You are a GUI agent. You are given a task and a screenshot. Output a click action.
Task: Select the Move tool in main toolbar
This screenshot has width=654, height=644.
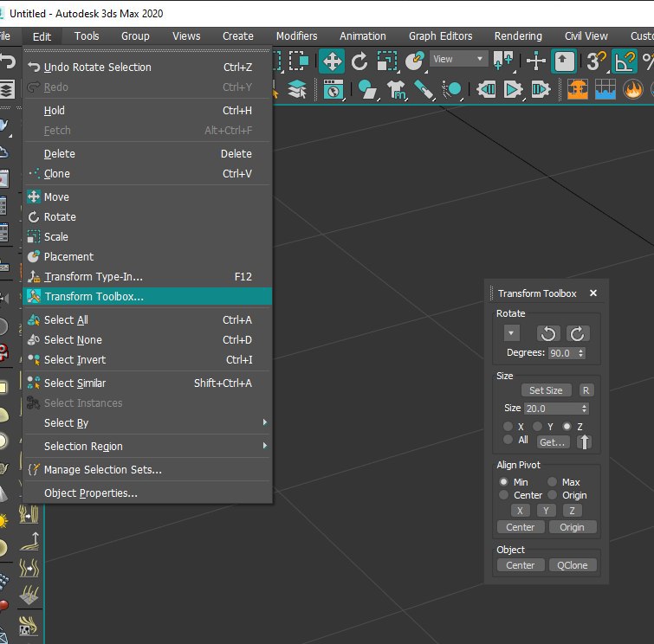click(332, 61)
